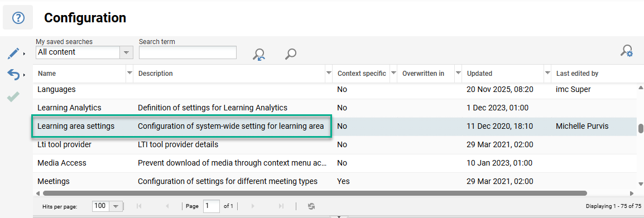
Task: Click the blue undo arrow icon
Action: click(13, 74)
